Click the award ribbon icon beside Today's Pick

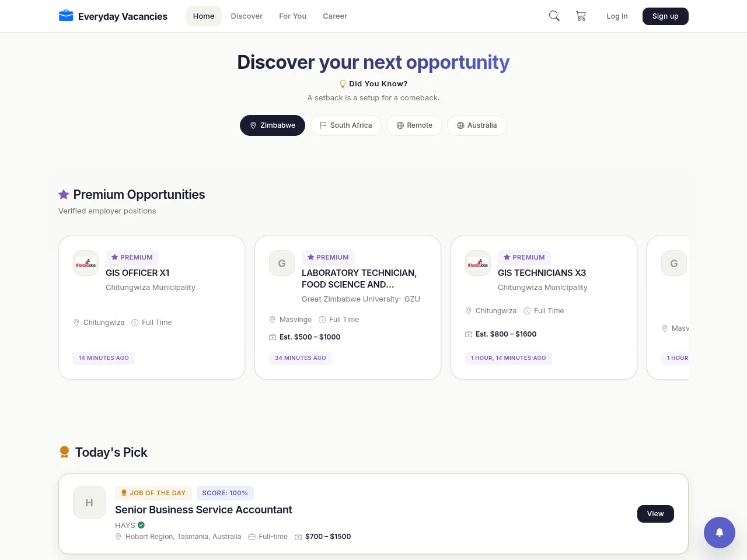point(64,452)
